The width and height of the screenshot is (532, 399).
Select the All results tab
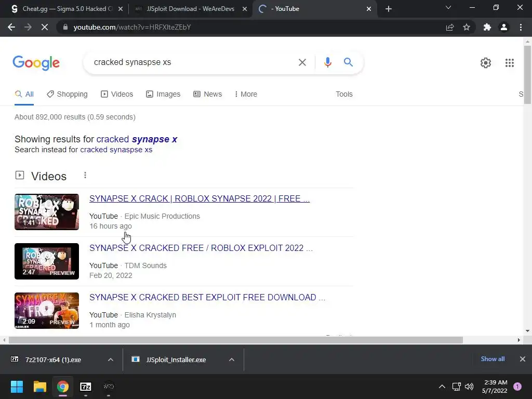tap(24, 94)
